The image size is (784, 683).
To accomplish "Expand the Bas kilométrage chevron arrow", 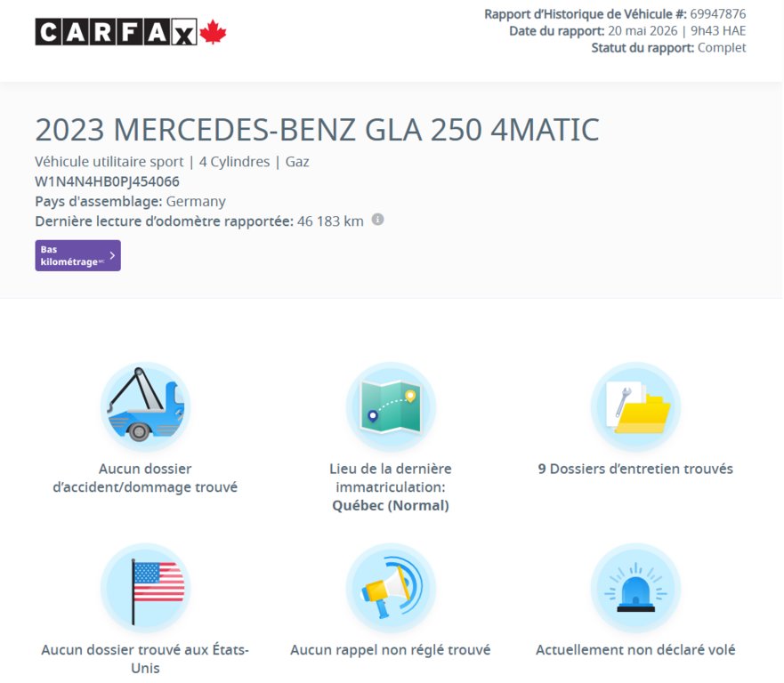I will point(112,255).
